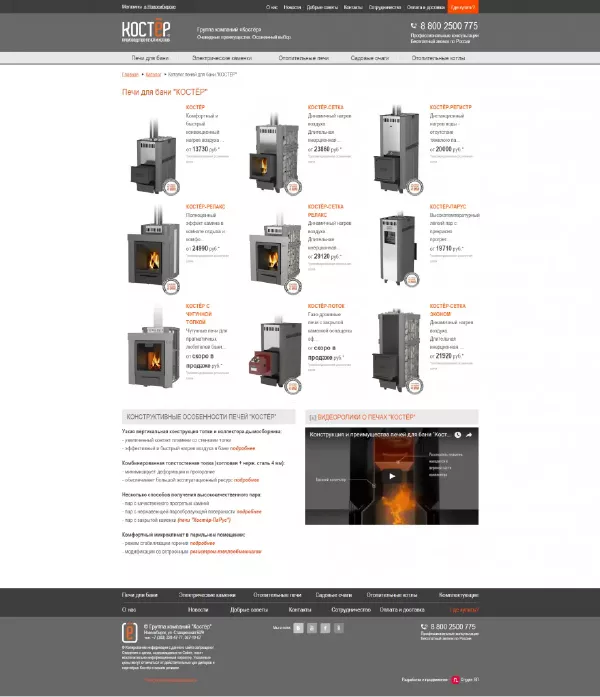The height and width of the screenshot is (697, 600).
Task: Click the round badge on КОСТЁР-РЕЛАКС stove image
Action: click(x=171, y=286)
